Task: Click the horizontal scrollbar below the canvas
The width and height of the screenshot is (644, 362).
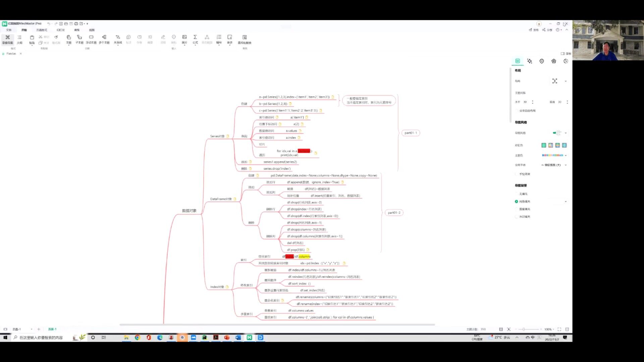Action: pos(277,324)
